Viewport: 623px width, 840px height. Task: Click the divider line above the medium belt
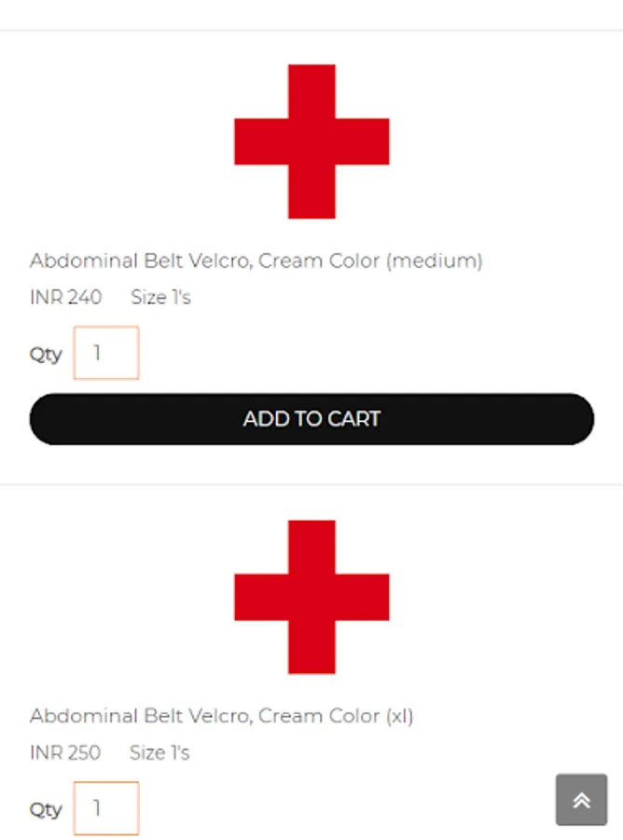(x=311, y=31)
